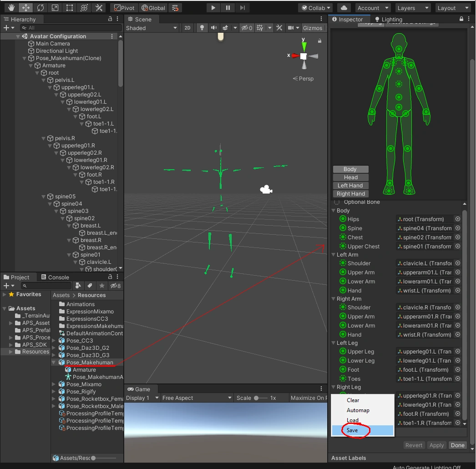Viewport: 476px width, 469px height.
Task: Toggle 2D scene view mode
Action: pos(187,28)
